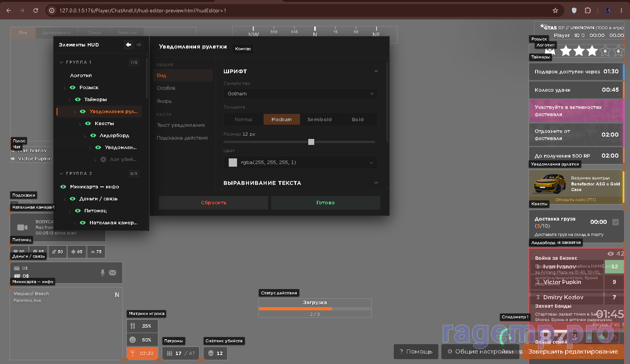Click the ammo bullets icon
This screenshot has width=630, height=364.
[169, 353]
